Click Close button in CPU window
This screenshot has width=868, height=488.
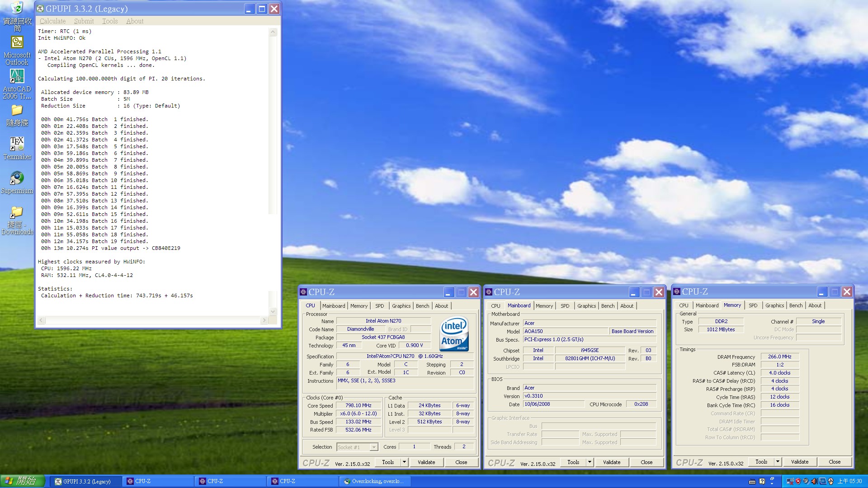pos(461,462)
